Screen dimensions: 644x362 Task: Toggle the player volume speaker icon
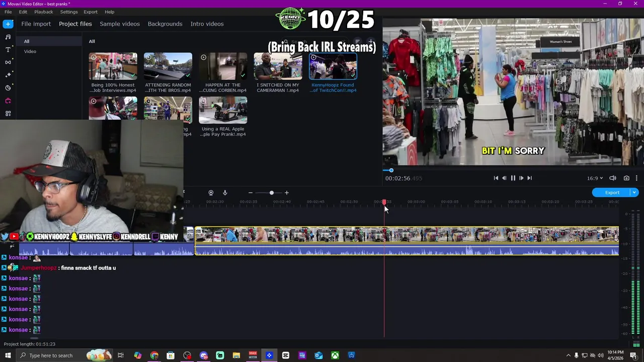click(x=613, y=178)
